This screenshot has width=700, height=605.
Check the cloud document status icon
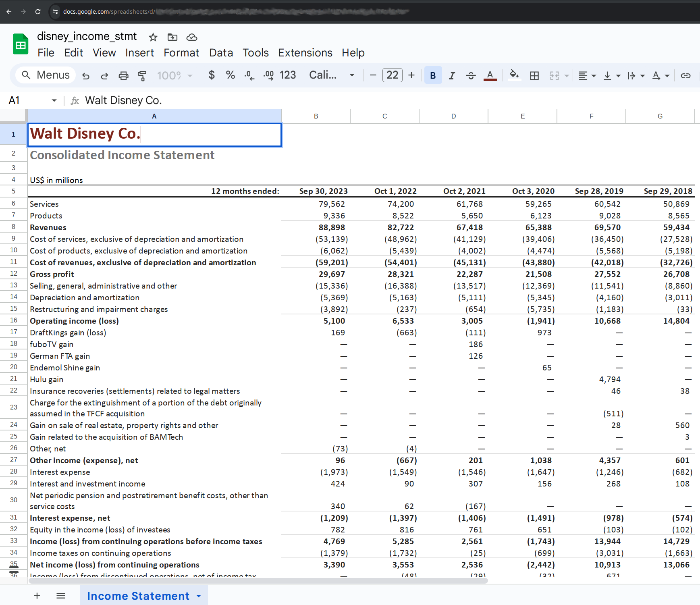point(192,37)
